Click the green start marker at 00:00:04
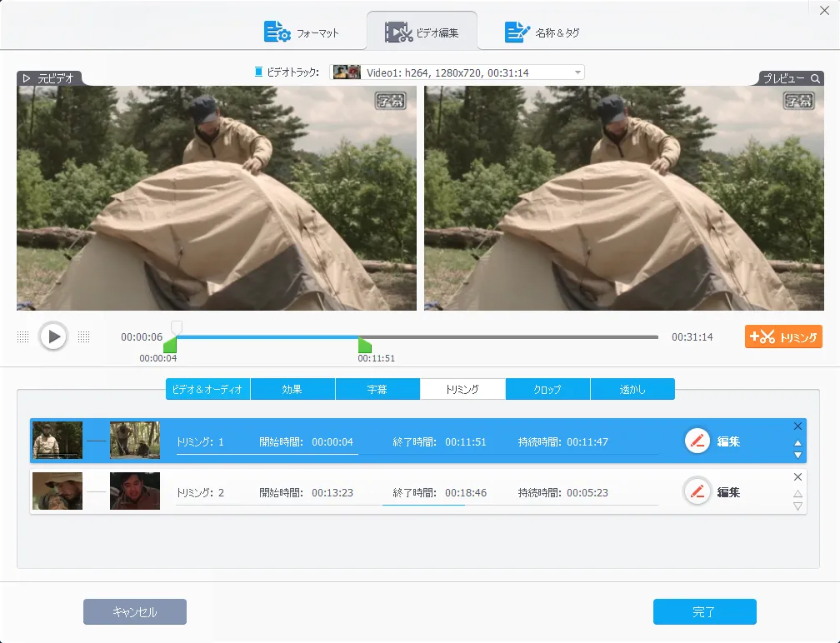This screenshot has height=643, width=840. point(170,345)
